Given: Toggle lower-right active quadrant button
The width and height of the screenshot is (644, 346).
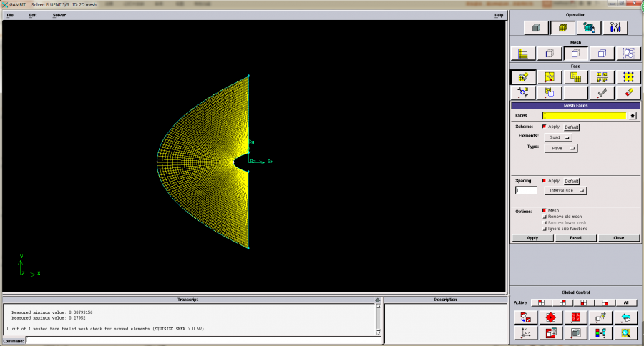Looking at the screenshot, I should 605,302.
